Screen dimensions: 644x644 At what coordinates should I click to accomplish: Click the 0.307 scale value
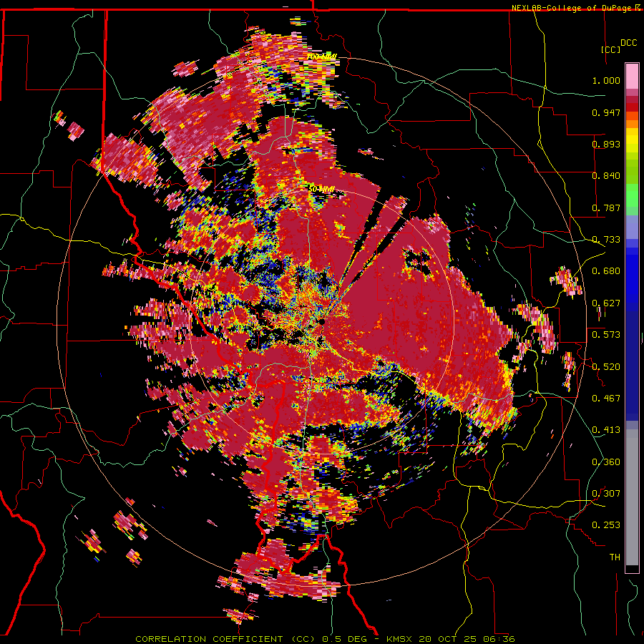pos(606,494)
